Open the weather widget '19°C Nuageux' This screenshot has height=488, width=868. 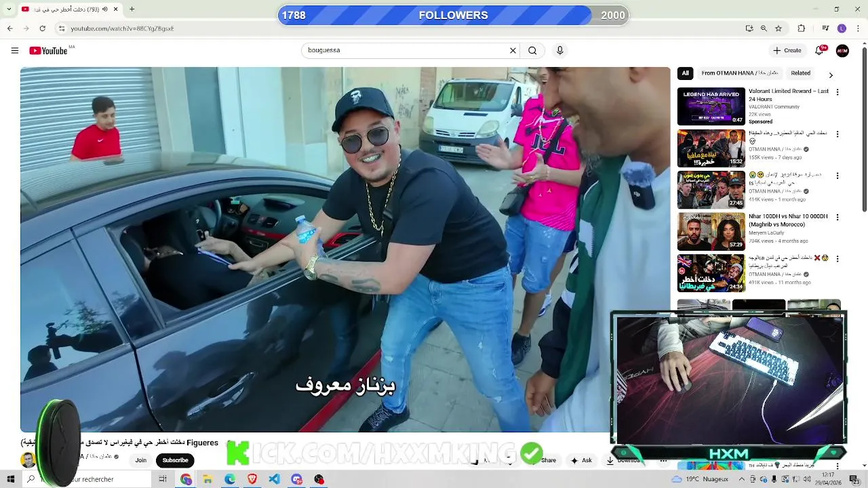[x=698, y=479]
